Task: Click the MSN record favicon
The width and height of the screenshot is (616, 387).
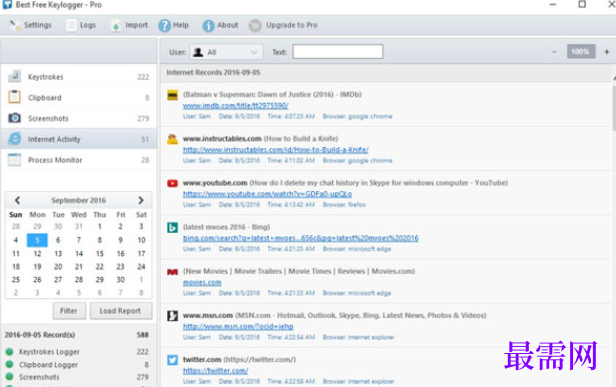Action: point(172,316)
